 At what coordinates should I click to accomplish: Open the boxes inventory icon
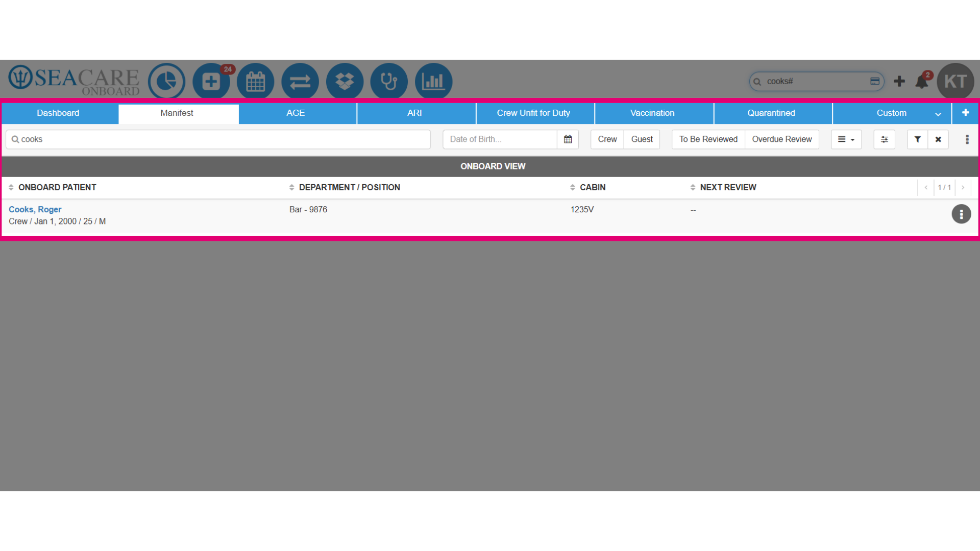tap(345, 81)
